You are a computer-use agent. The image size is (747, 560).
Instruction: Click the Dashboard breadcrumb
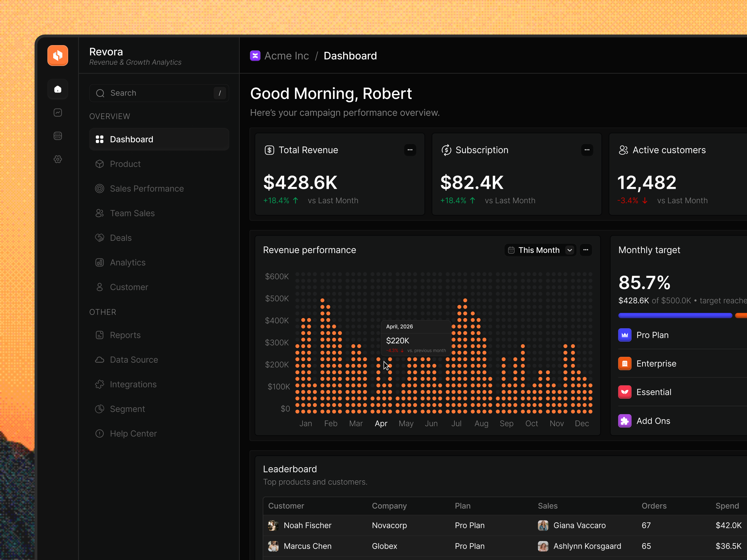[350, 56]
